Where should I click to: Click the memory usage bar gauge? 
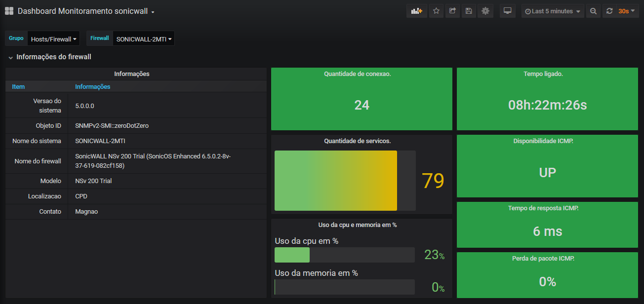click(345, 287)
